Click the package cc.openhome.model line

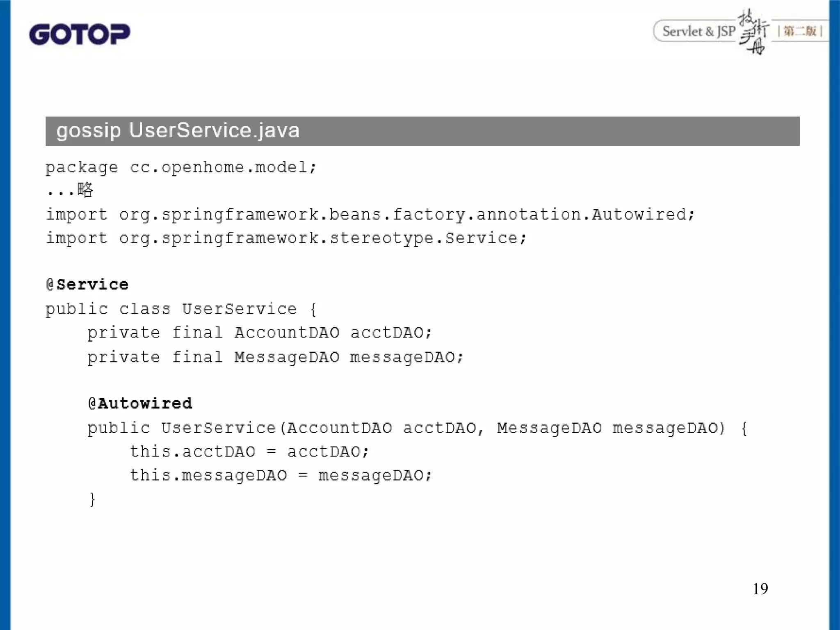181,167
